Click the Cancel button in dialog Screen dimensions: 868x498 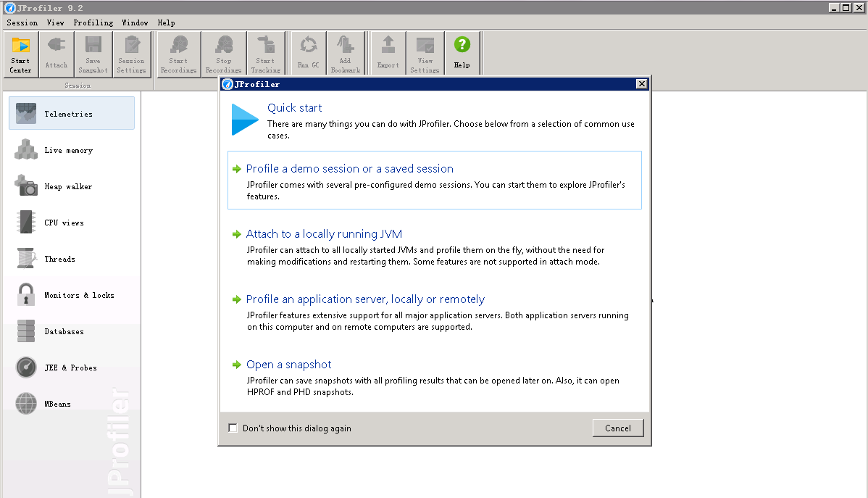coord(618,428)
